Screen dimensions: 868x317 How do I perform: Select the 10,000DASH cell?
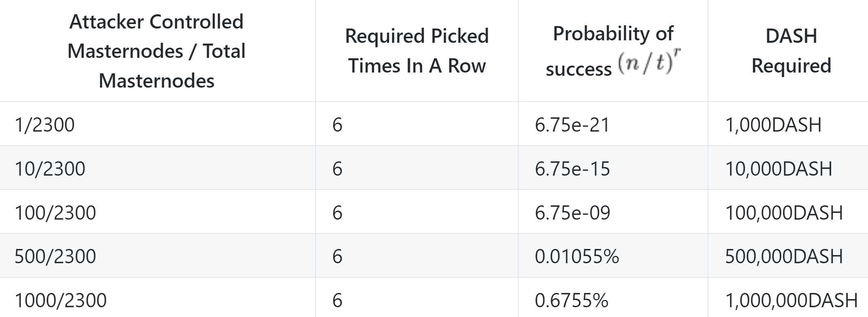pos(778,169)
